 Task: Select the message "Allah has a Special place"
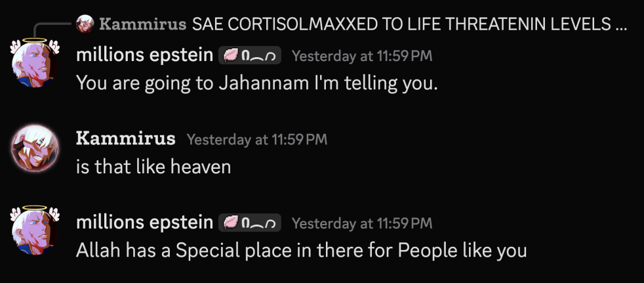pos(302,250)
